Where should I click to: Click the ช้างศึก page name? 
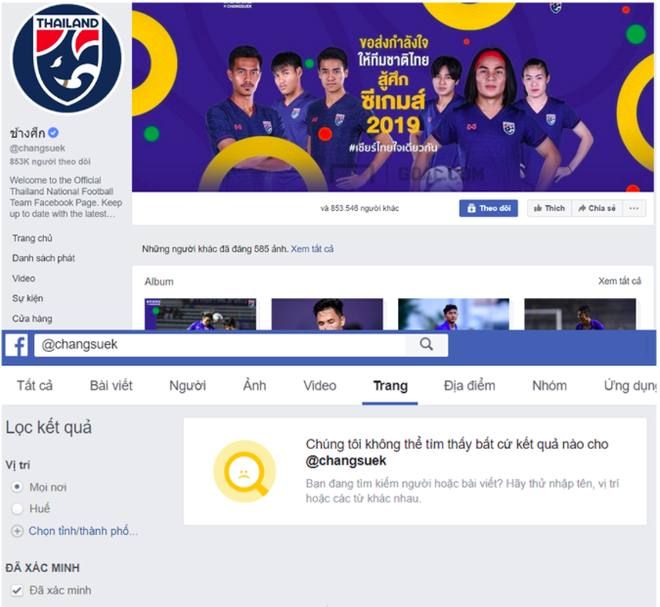pyautogui.click(x=27, y=133)
